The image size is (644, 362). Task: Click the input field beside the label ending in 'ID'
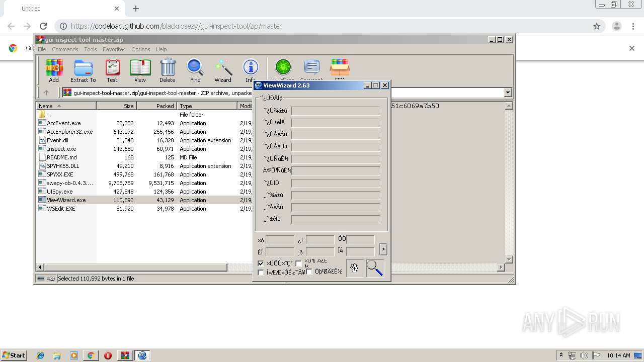click(x=336, y=183)
